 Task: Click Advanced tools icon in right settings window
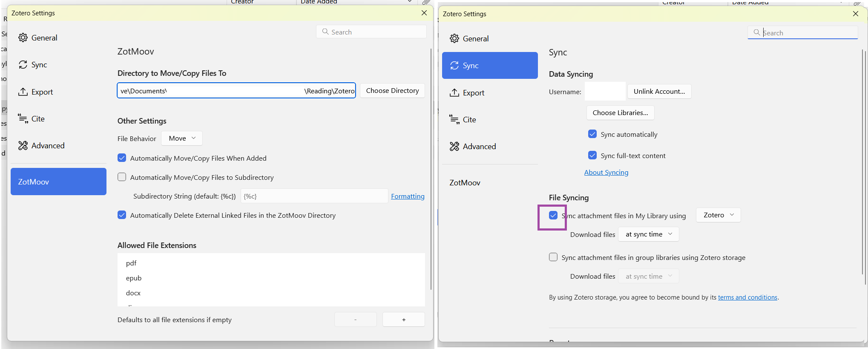pyautogui.click(x=454, y=147)
